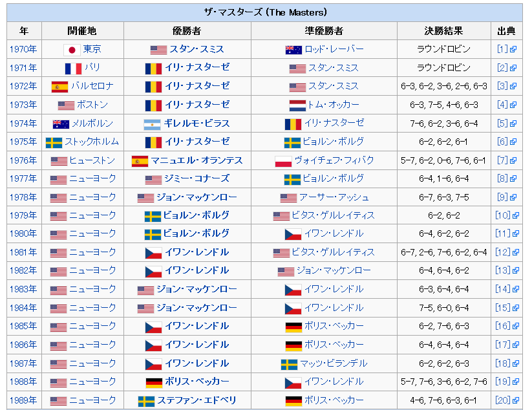Click the Czech flag beside 1980 runner-up イワン・レンドル

[x=293, y=235]
